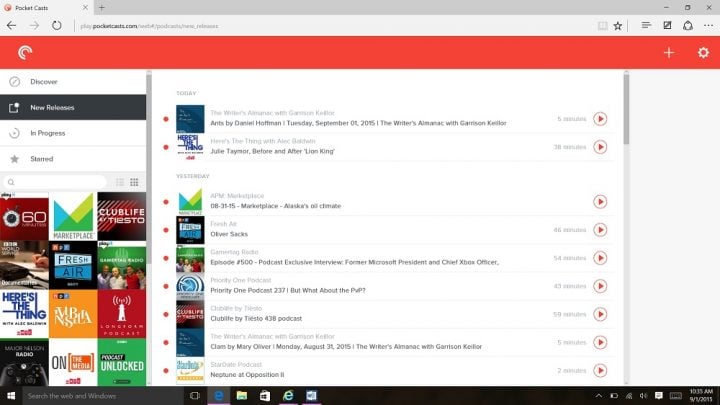This screenshot has width=720, height=405.
Task: Open the orange NPR podcast tile
Action: (73, 314)
